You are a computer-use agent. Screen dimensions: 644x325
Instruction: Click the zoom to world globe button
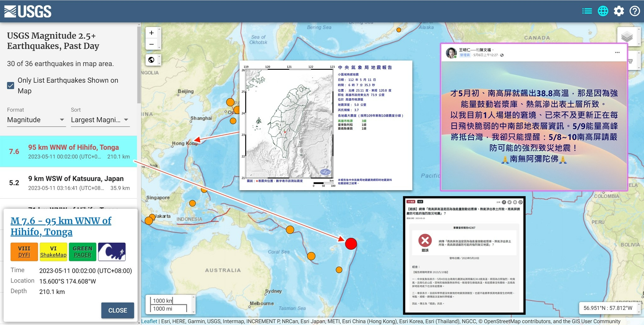152,60
